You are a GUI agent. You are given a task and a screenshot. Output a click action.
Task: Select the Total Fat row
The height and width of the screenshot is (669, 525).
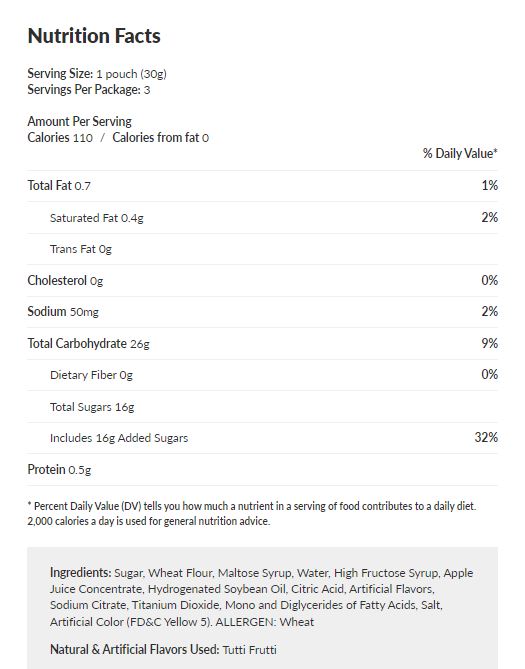262,186
